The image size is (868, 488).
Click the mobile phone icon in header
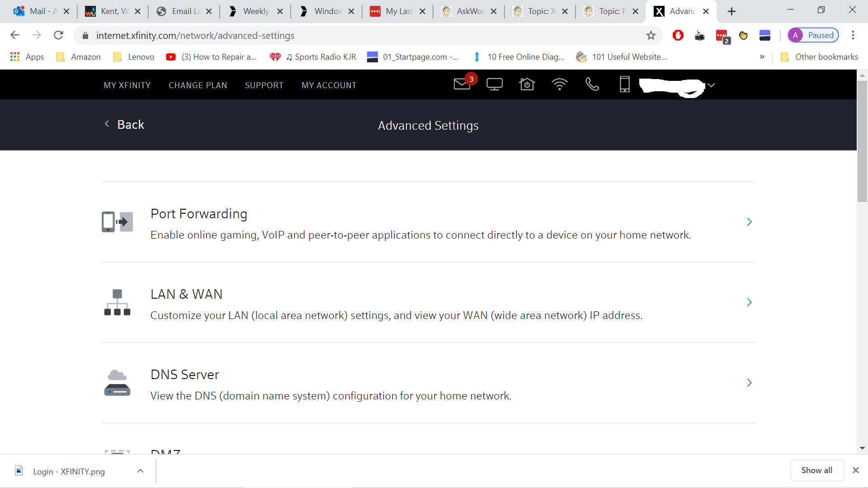[x=624, y=84]
